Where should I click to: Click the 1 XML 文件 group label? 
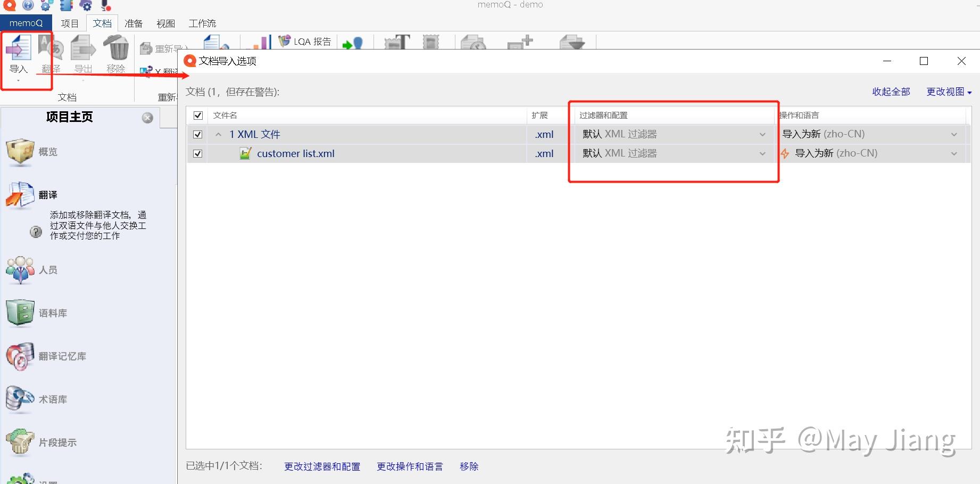click(255, 134)
